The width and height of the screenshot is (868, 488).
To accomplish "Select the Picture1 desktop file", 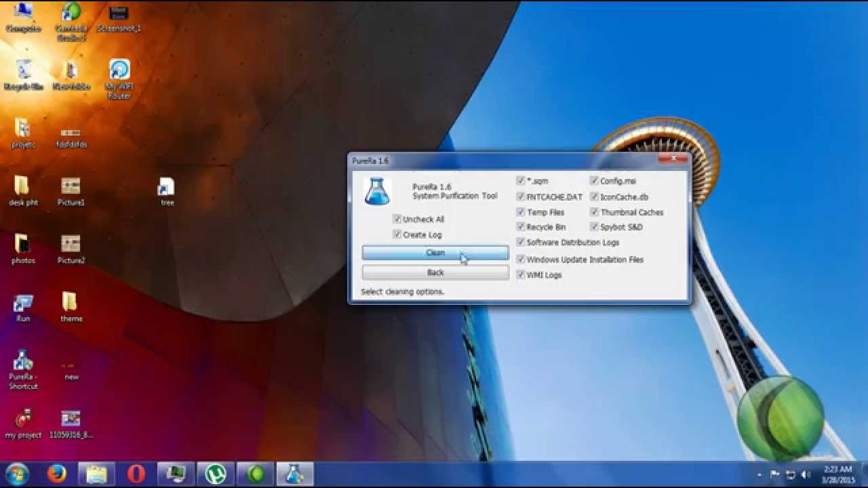I will (71, 191).
